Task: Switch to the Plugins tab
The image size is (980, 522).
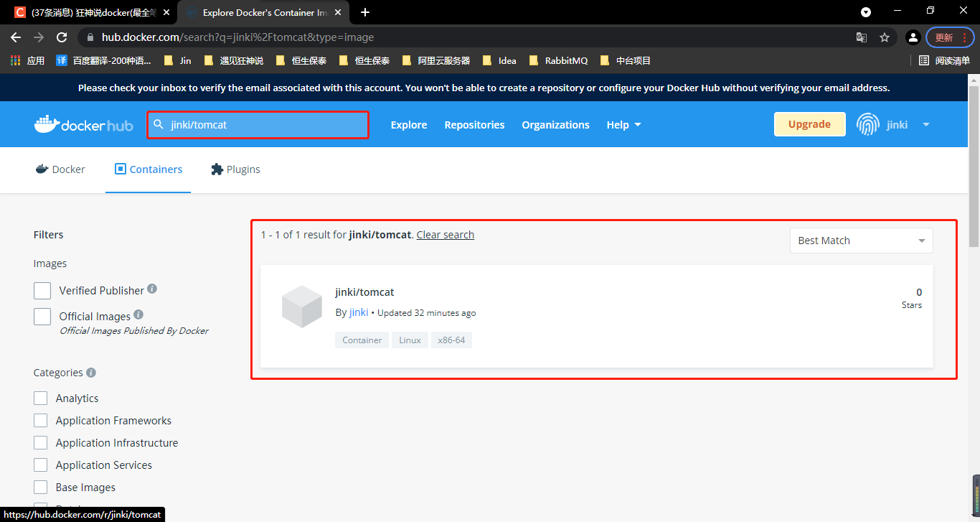Action: coord(235,169)
